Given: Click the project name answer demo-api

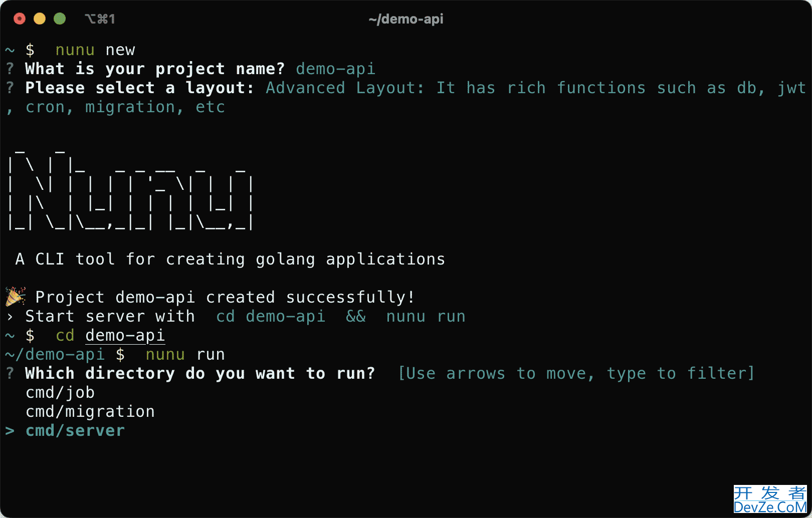Looking at the screenshot, I should tap(335, 69).
